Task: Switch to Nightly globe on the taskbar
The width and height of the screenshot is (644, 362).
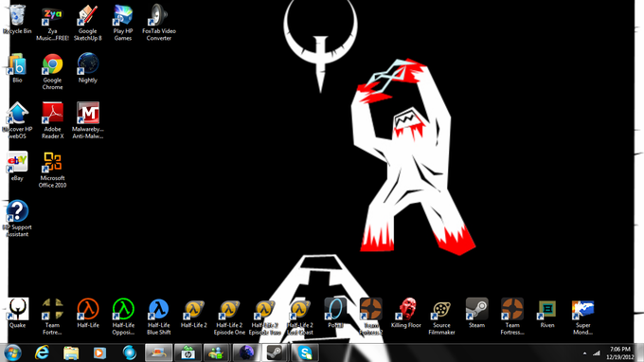Action: pyautogui.click(x=245, y=353)
